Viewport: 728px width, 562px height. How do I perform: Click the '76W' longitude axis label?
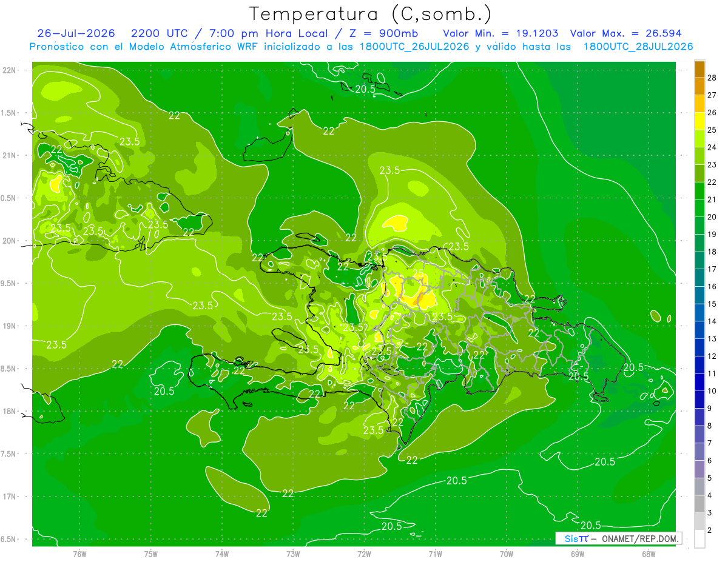pos(79,554)
